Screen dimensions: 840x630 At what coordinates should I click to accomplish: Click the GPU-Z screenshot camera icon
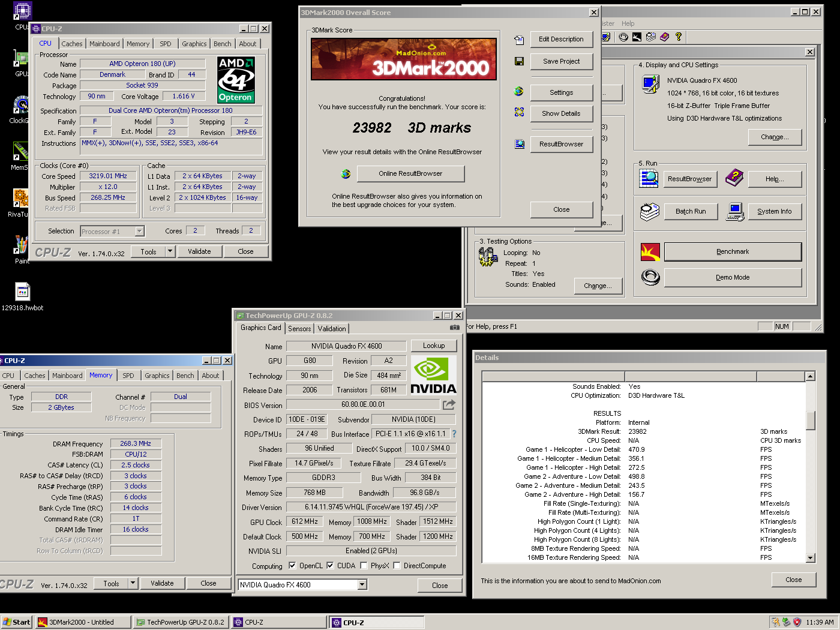(455, 328)
